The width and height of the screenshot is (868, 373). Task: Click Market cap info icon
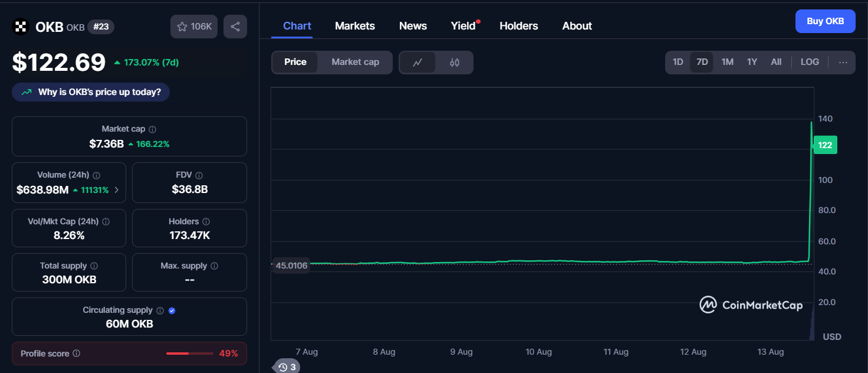click(153, 129)
